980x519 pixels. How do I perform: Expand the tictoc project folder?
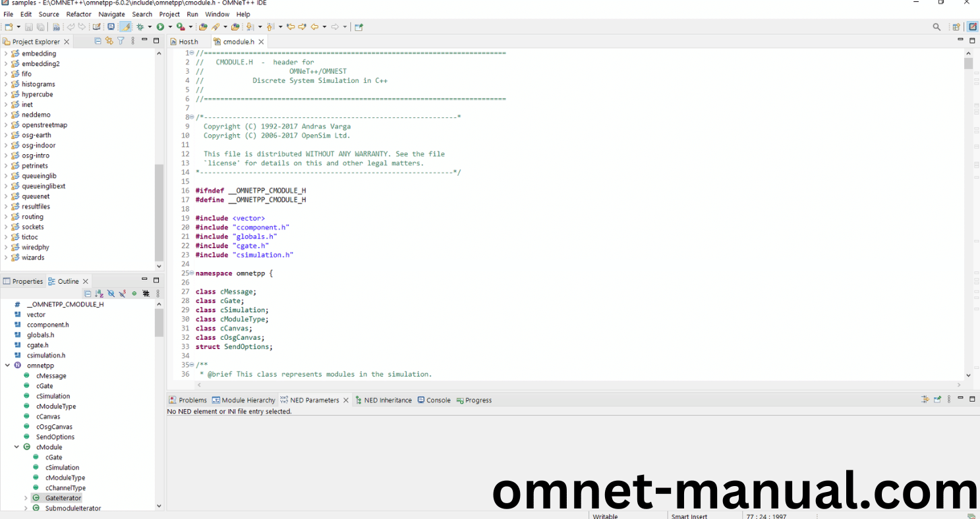coord(6,237)
